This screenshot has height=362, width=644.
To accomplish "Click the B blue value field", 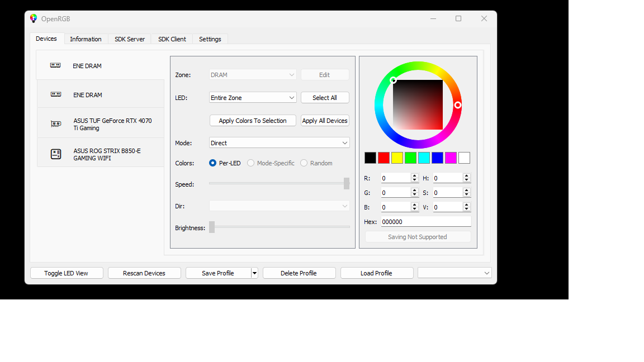I will pos(396,207).
